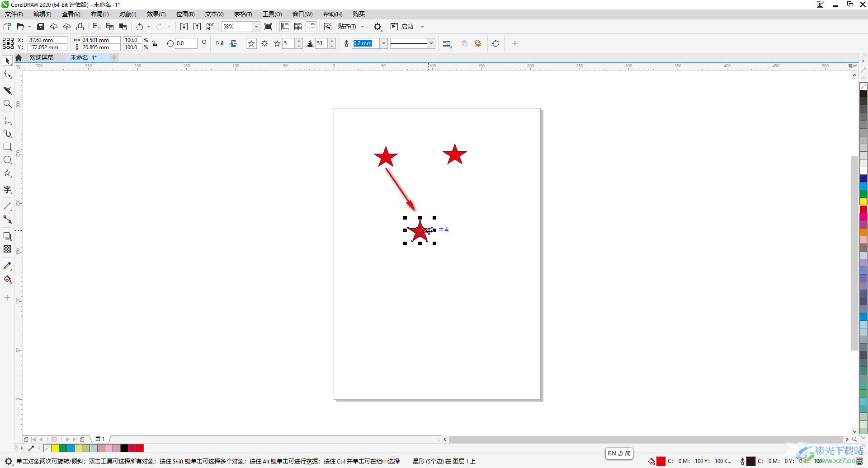This screenshot has height=468, width=868.
Task: Create a new document
Action: tap(7, 27)
